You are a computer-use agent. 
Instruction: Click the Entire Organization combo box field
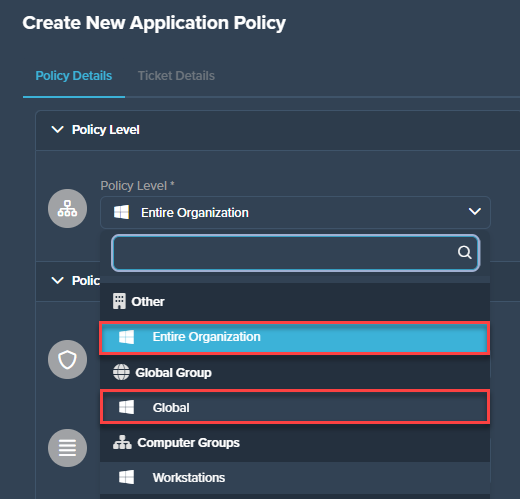pos(295,212)
